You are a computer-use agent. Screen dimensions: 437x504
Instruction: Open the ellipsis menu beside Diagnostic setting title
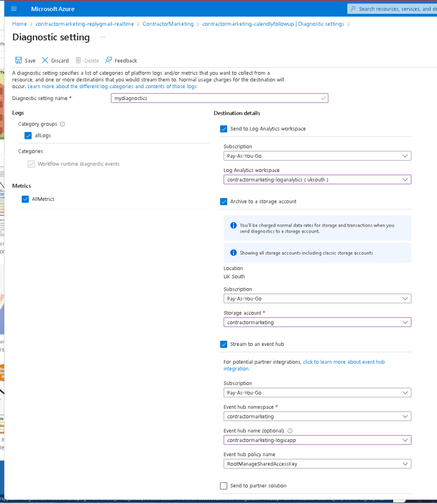[x=102, y=37]
